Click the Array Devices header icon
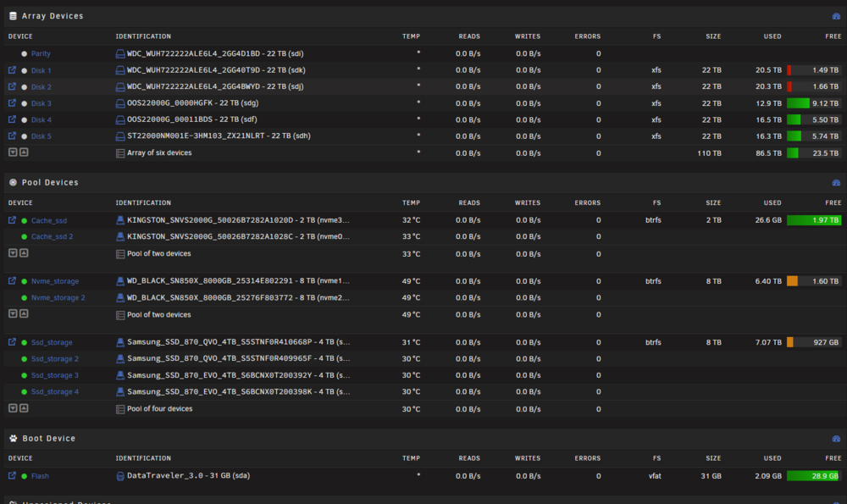This screenshot has width=847, height=504. click(13, 16)
